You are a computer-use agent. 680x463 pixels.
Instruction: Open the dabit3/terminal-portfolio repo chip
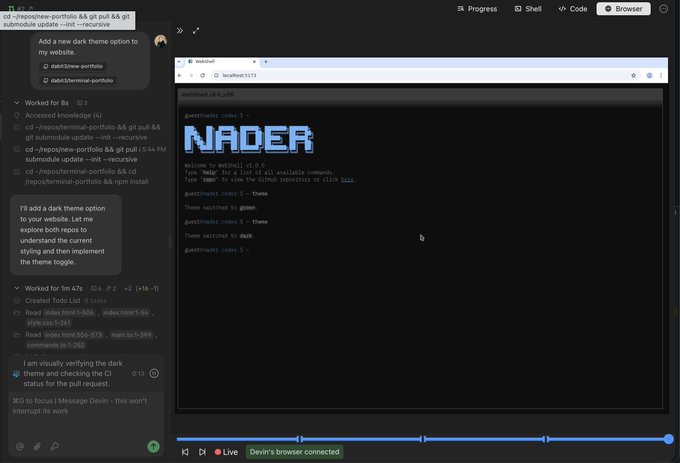pyautogui.click(x=78, y=80)
